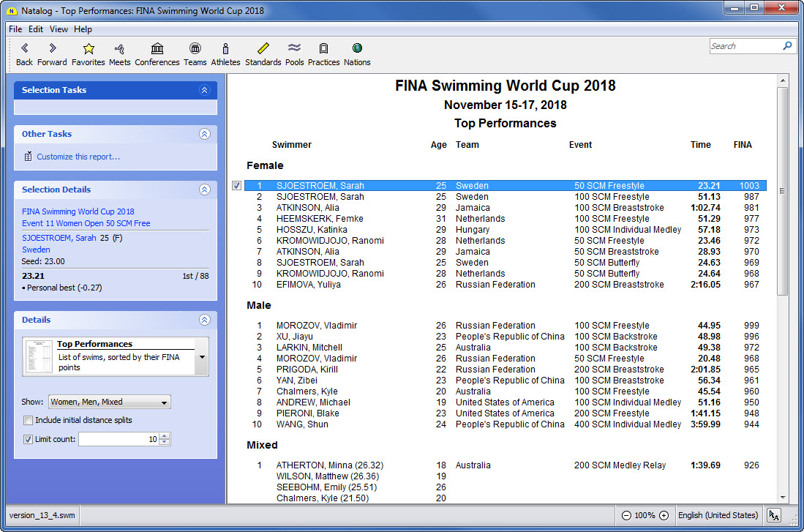Click Customize this report link
The height and width of the screenshot is (532, 804).
78,157
